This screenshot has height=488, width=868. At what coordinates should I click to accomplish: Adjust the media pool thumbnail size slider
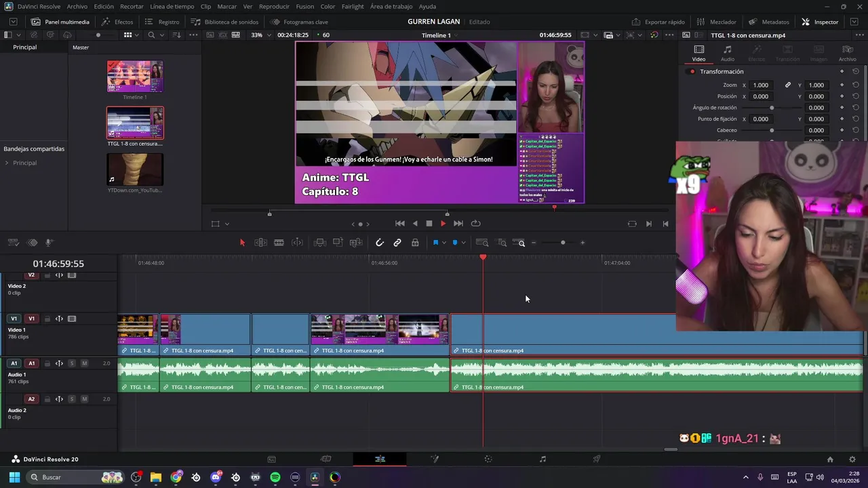coord(98,35)
